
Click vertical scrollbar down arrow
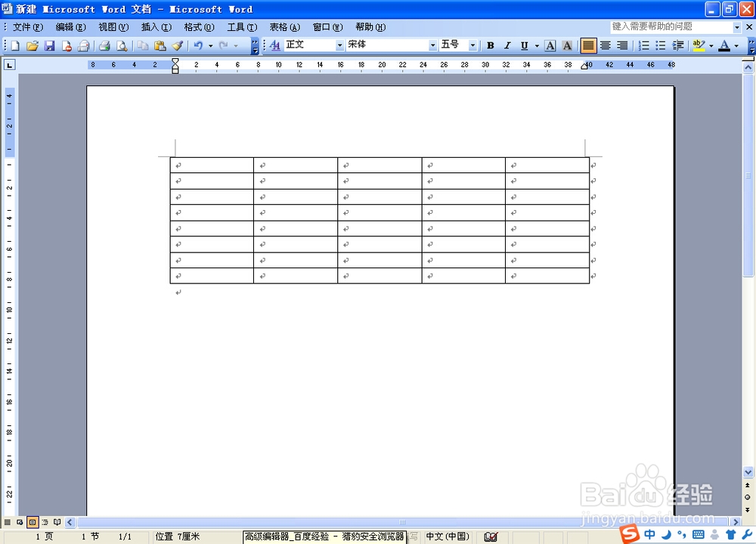tap(748, 472)
